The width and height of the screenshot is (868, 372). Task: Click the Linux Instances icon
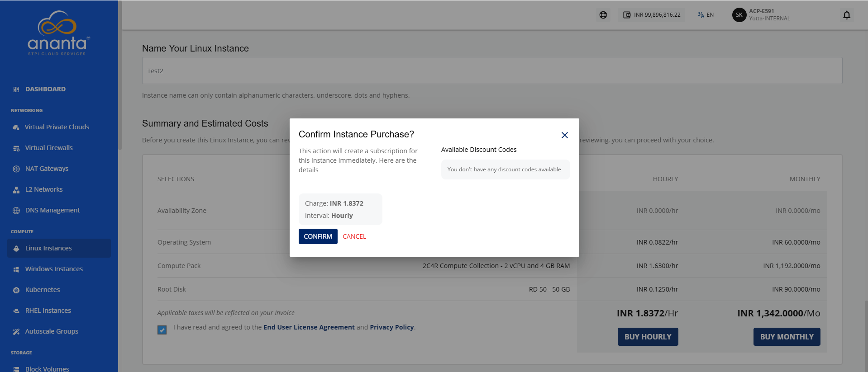(x=16, y=249)
